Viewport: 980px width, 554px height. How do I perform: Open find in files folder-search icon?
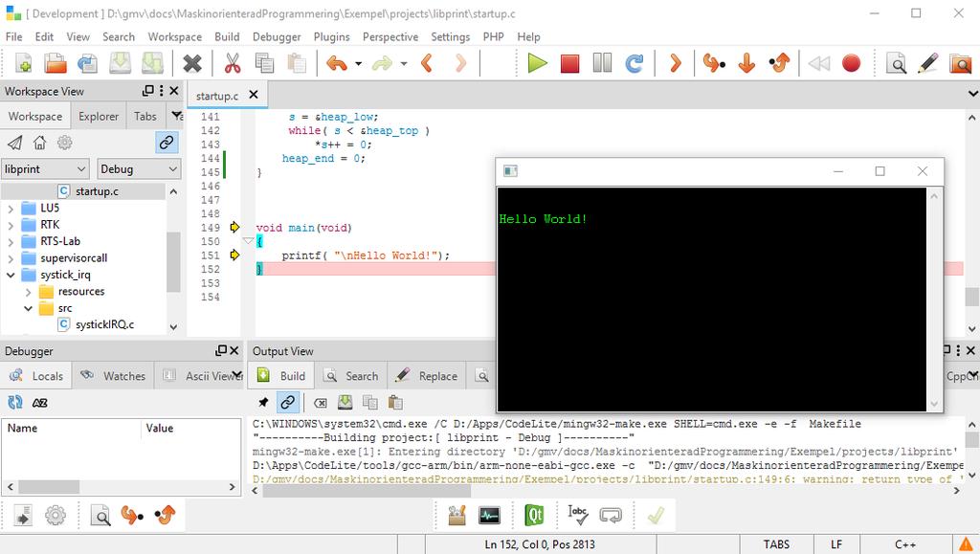(x=961, y=63)
